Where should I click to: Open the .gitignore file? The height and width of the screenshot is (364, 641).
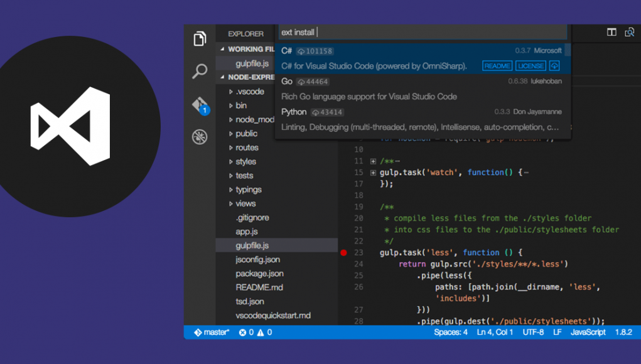click(252, 218)
